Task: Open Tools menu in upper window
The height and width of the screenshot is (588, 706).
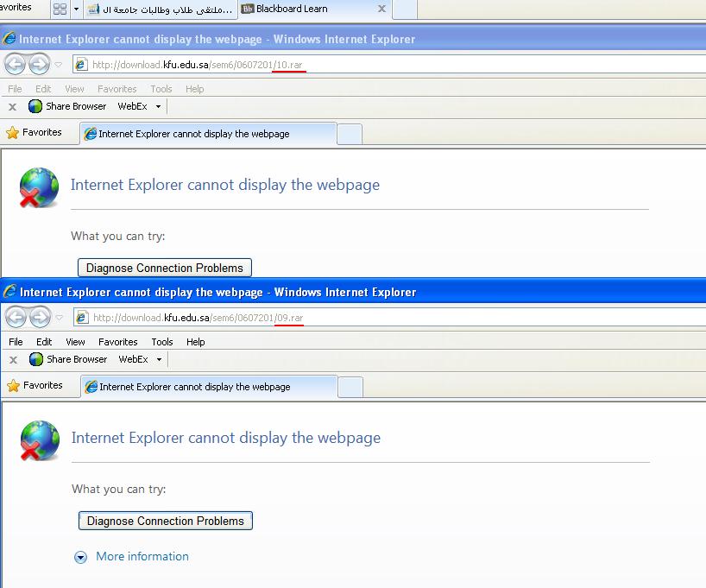Action: click(161, 89)
